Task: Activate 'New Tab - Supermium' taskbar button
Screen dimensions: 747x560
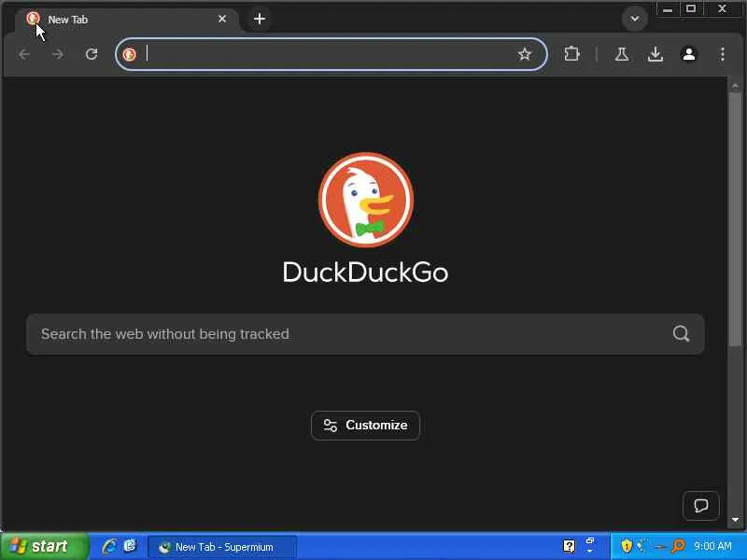Action: tap(222, 547)
